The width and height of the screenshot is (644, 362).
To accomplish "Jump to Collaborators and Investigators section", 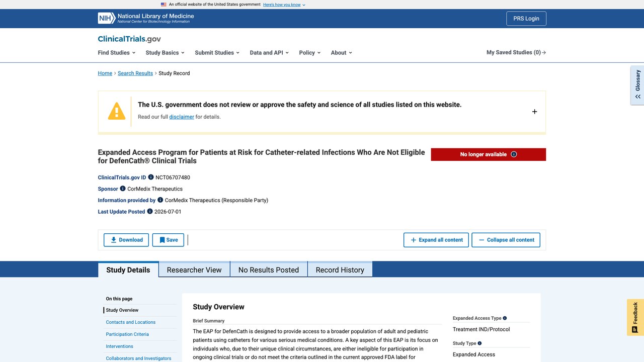I will click(138, 358).
